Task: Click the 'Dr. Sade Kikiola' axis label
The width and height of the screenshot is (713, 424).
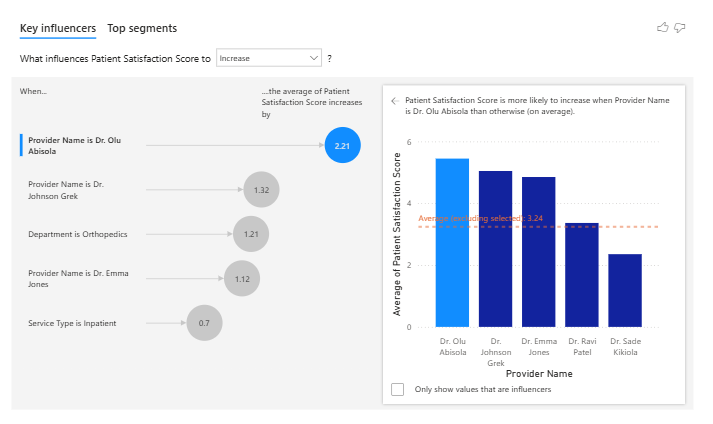Action: (x=625, y=347)
